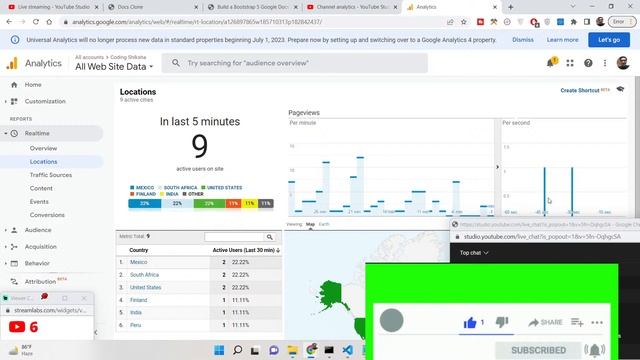Expand the Pageviews chart divider arrow
640x360 pixels.
pyautogui.click(x=497, y=167)
